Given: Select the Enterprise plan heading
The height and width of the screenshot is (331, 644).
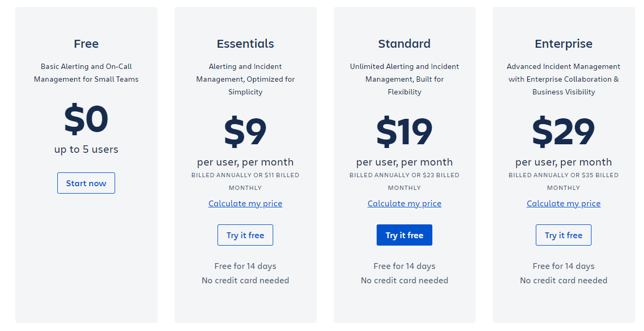Looking at the screenshot, I should (x=563, y=44).
